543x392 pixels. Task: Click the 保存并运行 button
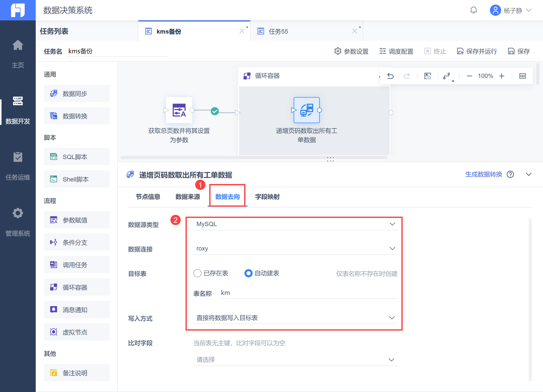pos(477,51)
